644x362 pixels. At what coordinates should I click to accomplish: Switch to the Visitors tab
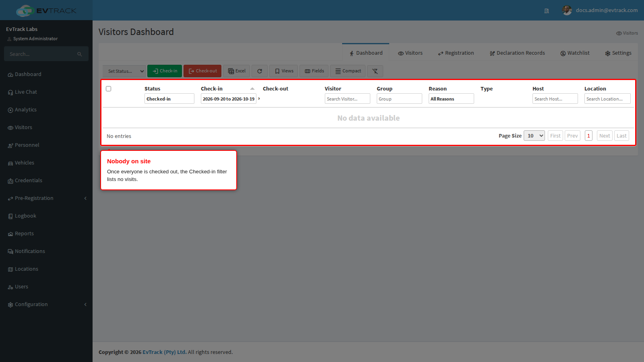410,53
